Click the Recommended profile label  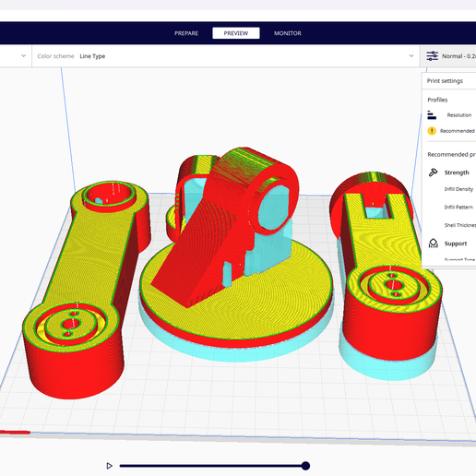point(458,131)
